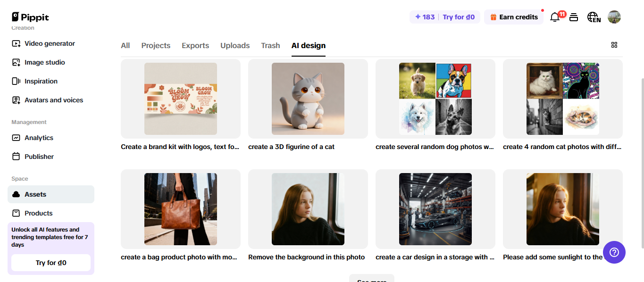Open the Remove the background photo thumbnail
Image resolution: width=644 pixels, height=282 pixels.
[308, 209]
